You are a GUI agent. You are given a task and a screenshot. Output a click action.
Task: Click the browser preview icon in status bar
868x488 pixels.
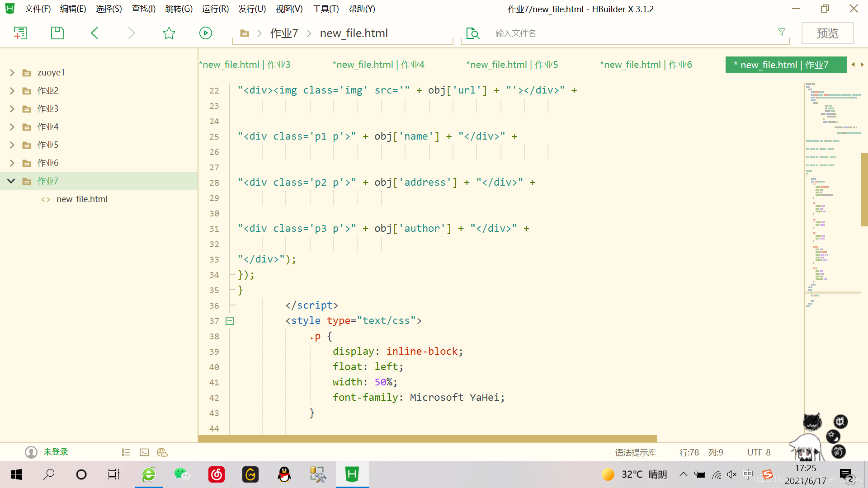coord(162,452)
